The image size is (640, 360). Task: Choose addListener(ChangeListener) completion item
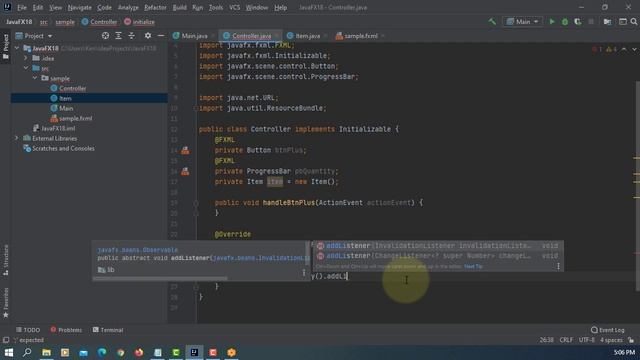click(438, 256)
